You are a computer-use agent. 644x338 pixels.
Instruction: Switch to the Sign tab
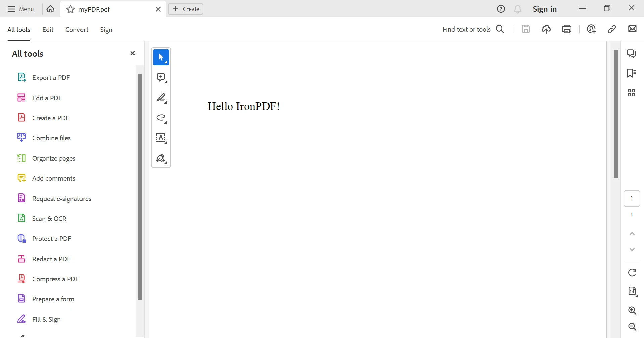click(x=106, y=30)
